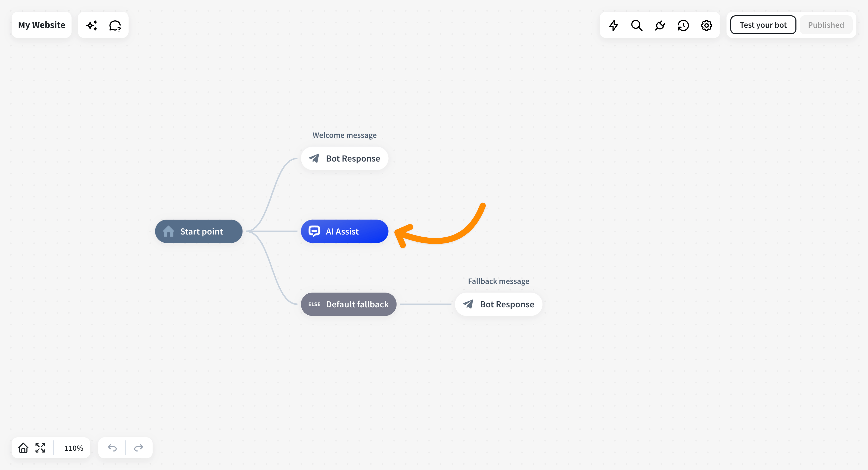868x470 pixels.
Task: Click the Test your bot button
Action: (763, 25)
